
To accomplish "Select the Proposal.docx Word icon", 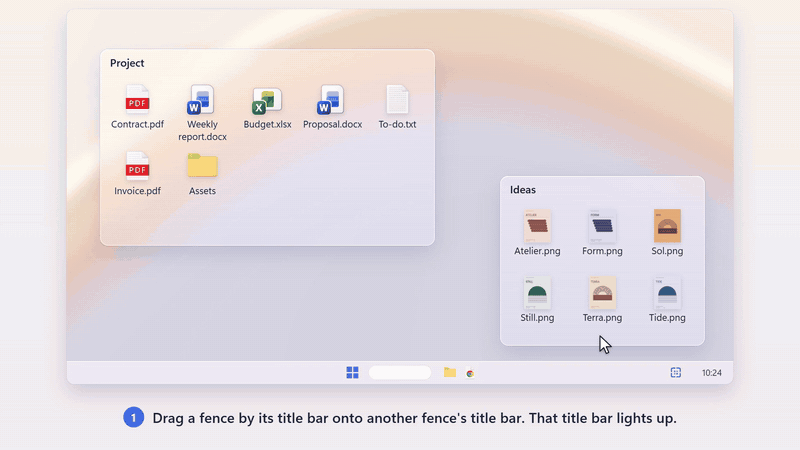I will point(331,99).
